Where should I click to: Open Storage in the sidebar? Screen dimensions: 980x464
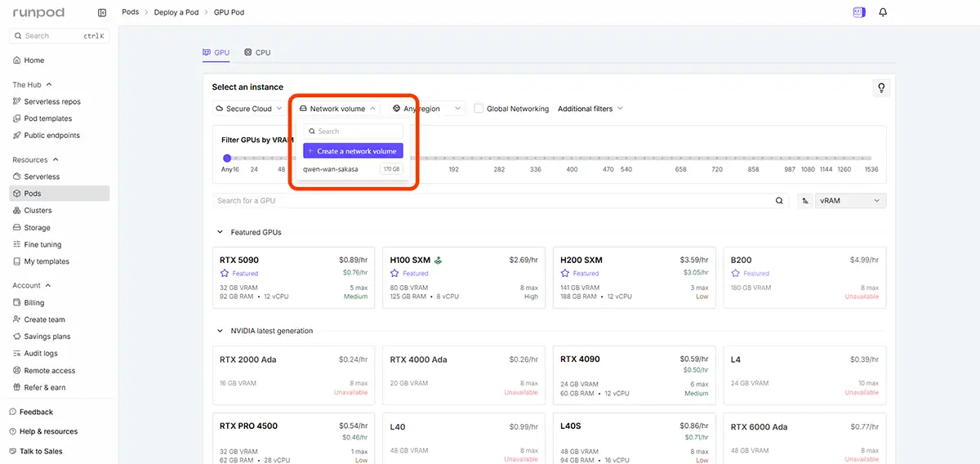[x=37, y=228]
